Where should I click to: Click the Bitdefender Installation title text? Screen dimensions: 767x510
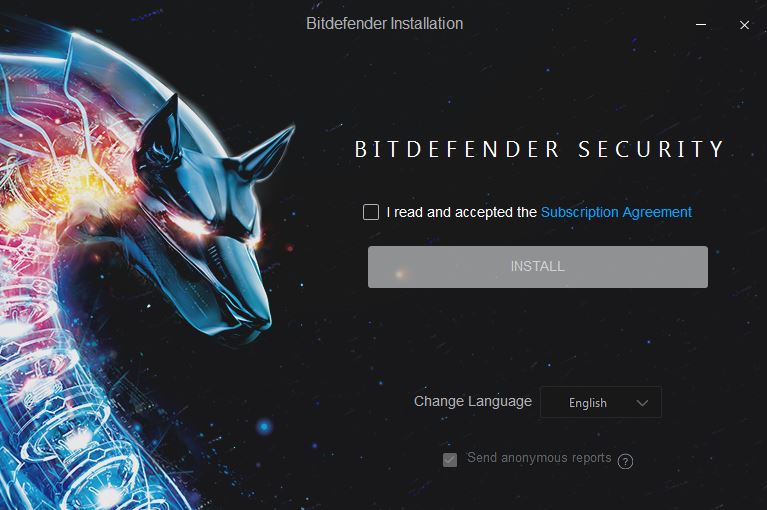point(384,23)
